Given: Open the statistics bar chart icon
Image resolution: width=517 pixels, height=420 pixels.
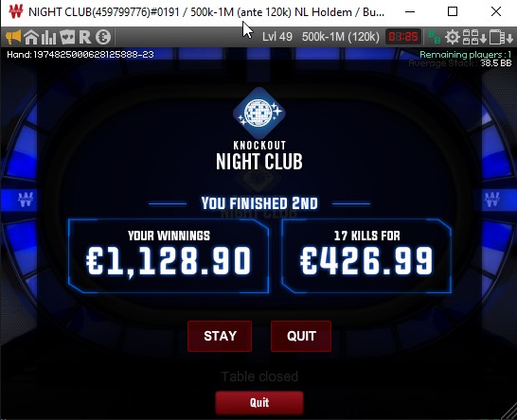Looking at the screenshot, I should [48, 37].
